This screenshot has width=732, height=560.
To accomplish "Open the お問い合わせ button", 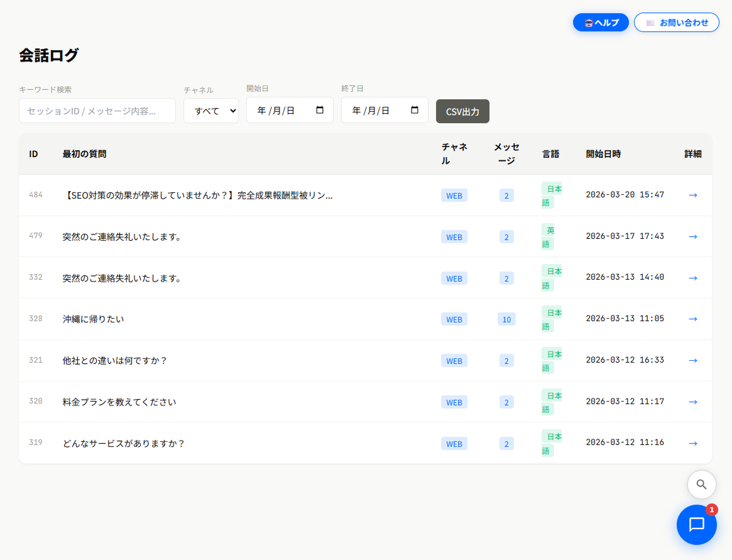I will tap(677, 22).
